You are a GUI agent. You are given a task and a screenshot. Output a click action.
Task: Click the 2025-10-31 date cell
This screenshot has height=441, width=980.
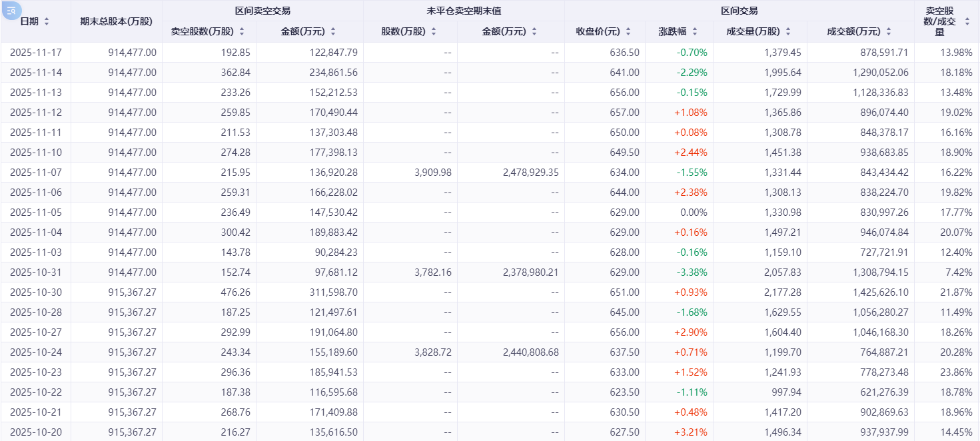36,272
